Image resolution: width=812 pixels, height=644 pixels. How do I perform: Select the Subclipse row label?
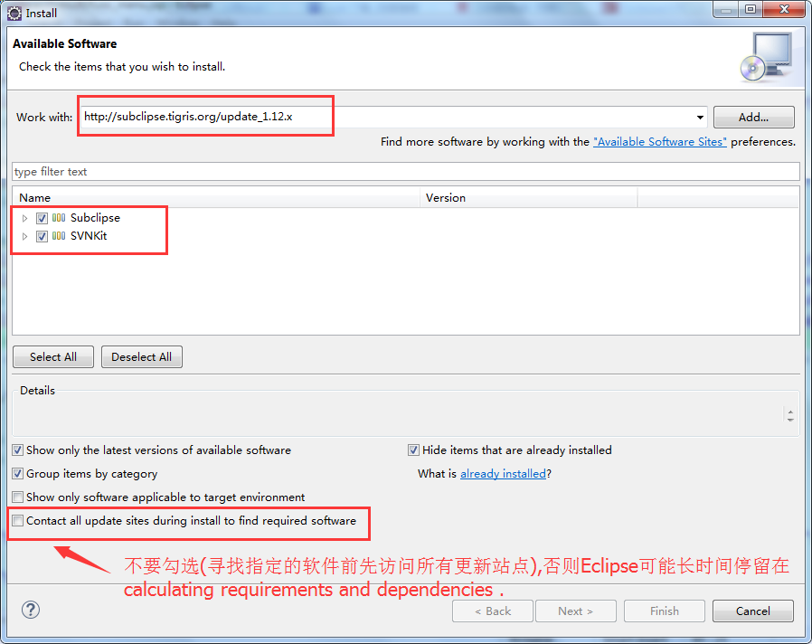coord(95,218)
